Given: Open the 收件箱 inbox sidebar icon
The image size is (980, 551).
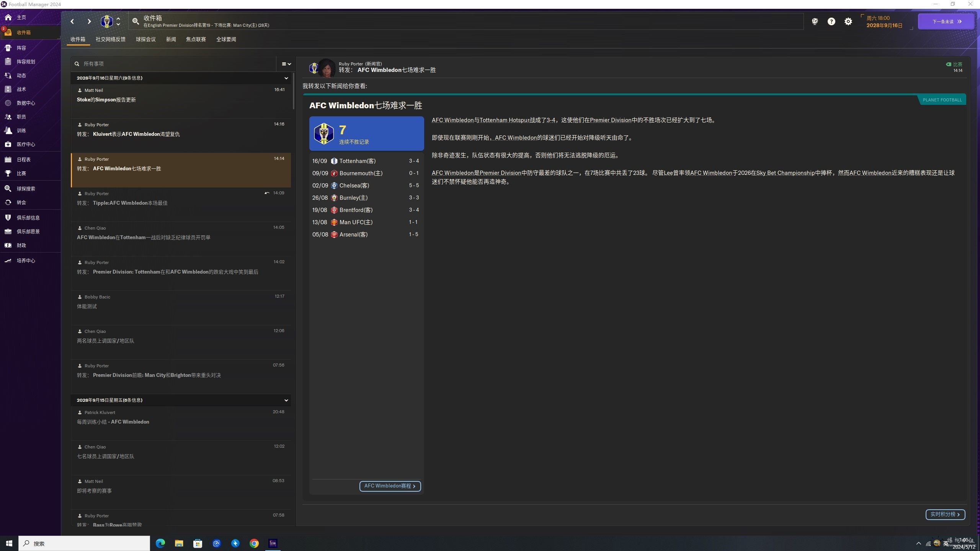Looking at the screenshot, I should point(8,33).
